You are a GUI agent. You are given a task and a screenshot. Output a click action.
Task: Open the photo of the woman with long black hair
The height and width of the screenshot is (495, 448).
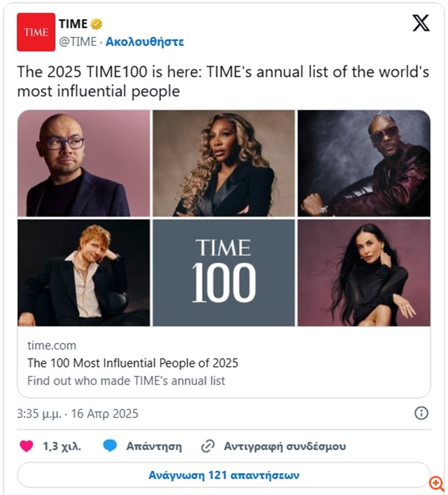tap(364, 272)
